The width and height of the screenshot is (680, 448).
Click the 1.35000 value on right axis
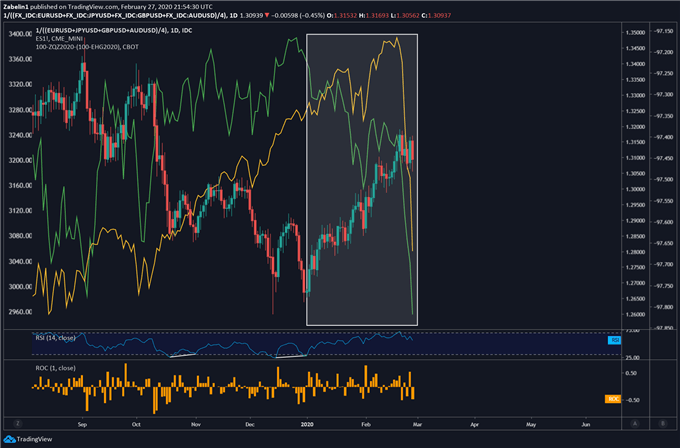click(x=635, y=33)
